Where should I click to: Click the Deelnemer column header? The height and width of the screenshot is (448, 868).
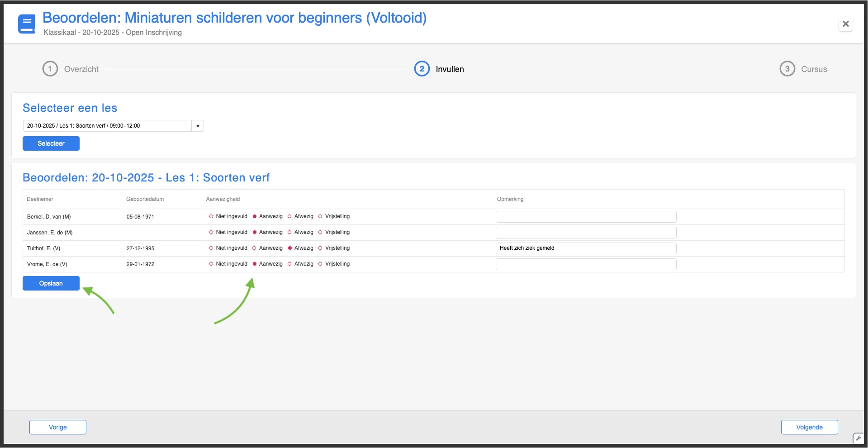click(x=40, y=199)
